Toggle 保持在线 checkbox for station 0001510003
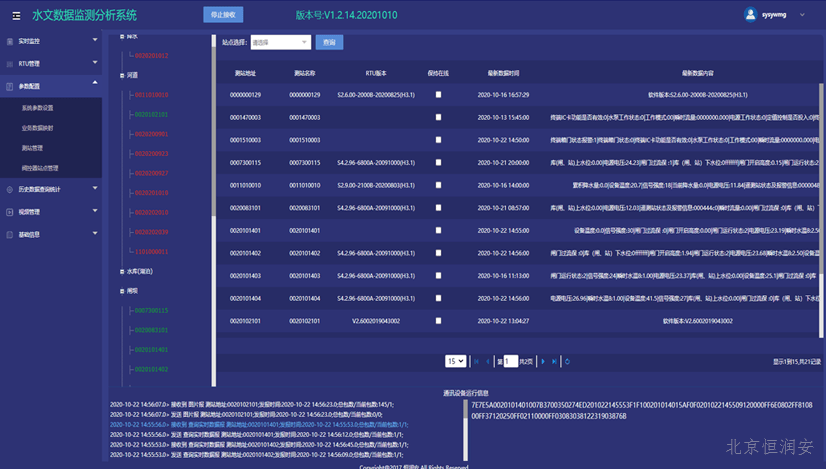The width and height of the screenshot is (826, 469). (x=438, y=140)
